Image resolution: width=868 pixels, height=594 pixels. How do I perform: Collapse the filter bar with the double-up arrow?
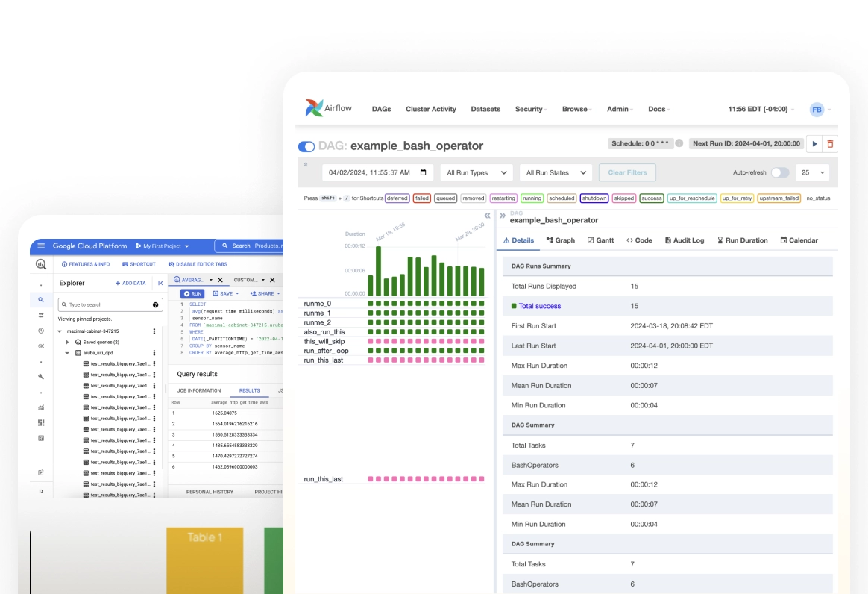click(x=305, y=165)
